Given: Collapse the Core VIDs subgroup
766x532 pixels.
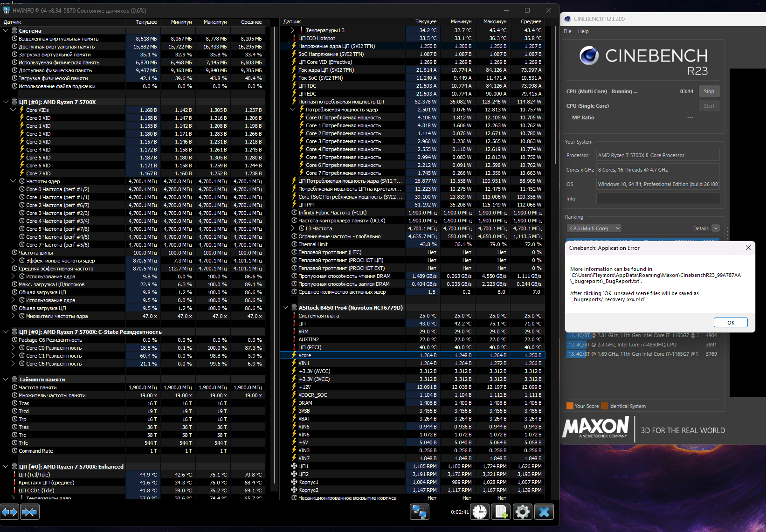Looking at the screenshot, I should coord(13,110).
